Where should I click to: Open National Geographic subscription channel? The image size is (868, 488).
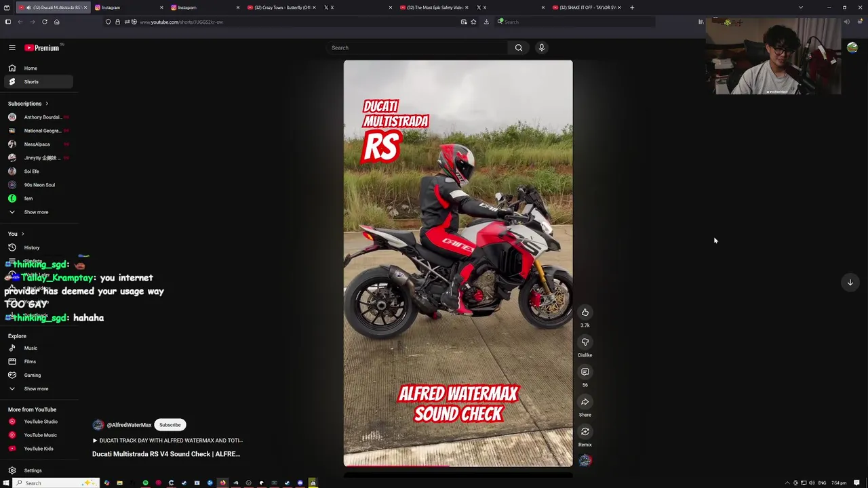coord(39,131)
